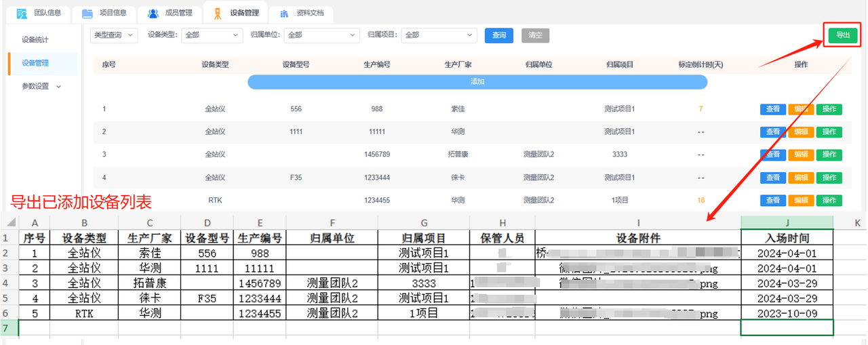The image size is (868, 345).
Task: Select spreadsheet column J header
Action: pyautogui.click(x=787, y=223)
